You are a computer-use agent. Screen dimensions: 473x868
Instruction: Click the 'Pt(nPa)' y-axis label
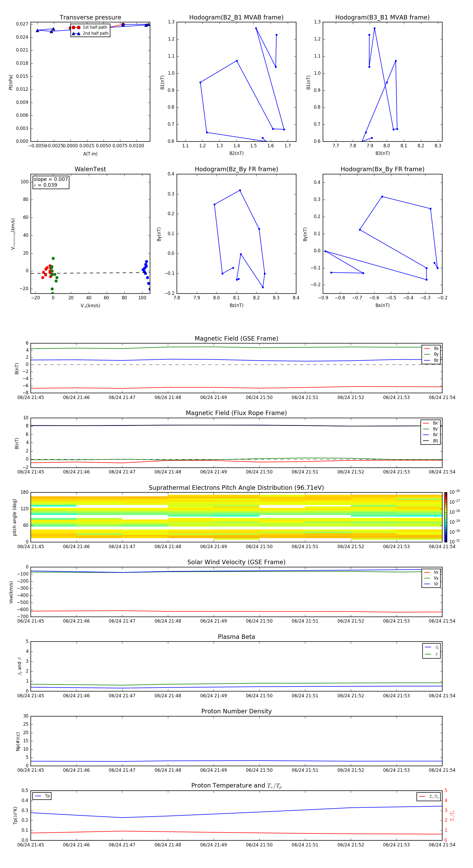(11, 82)
